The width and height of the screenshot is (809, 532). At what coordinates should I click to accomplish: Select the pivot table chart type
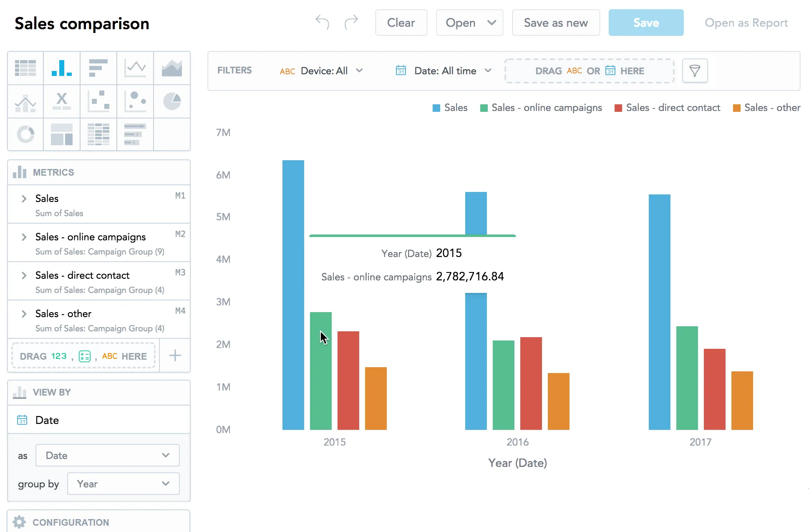click(98, 134)
